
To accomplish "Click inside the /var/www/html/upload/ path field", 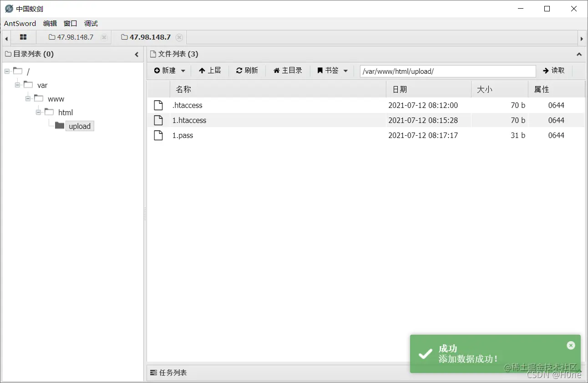I will tap(447, 71).
